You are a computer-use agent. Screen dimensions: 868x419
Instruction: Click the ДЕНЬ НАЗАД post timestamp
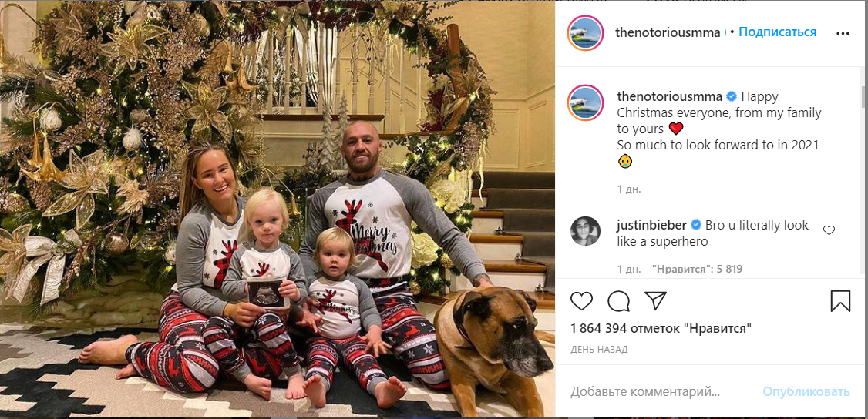click(599, 350)
